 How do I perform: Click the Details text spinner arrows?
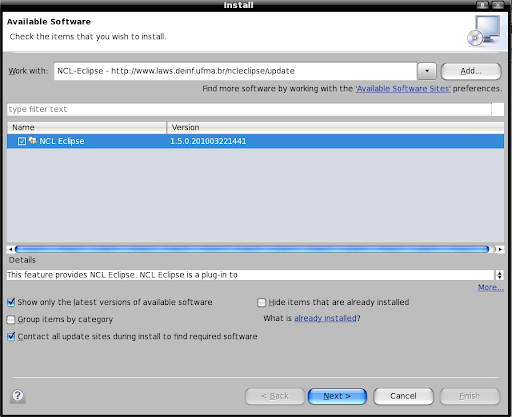(x=499, y=275)
